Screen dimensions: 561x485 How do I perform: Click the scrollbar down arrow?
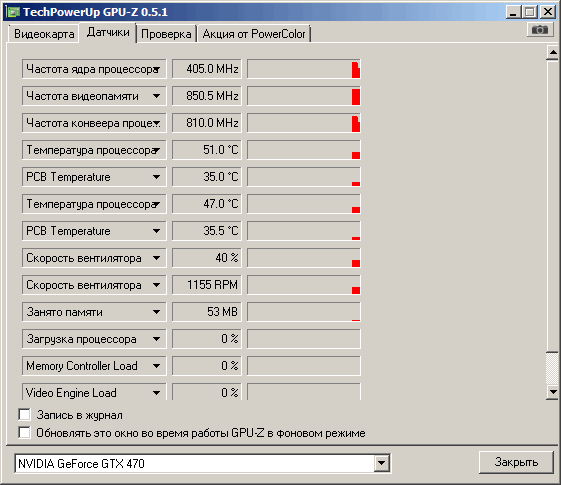(553, 392)
